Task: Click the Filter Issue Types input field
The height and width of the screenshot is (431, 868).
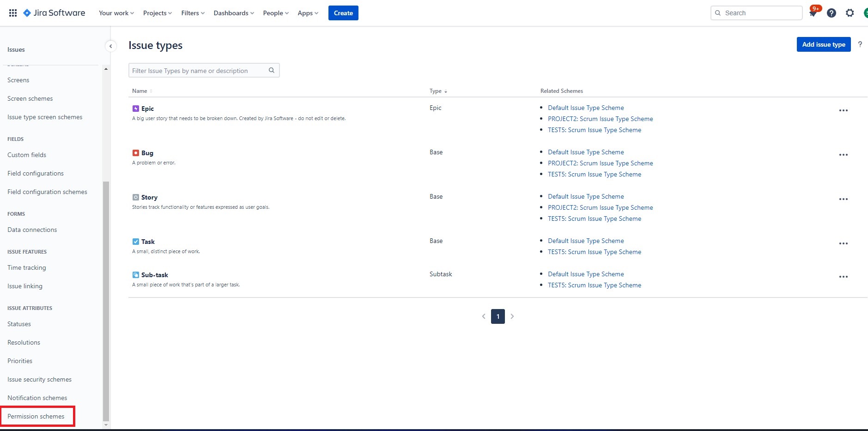Action: click(x=198, y=71)
